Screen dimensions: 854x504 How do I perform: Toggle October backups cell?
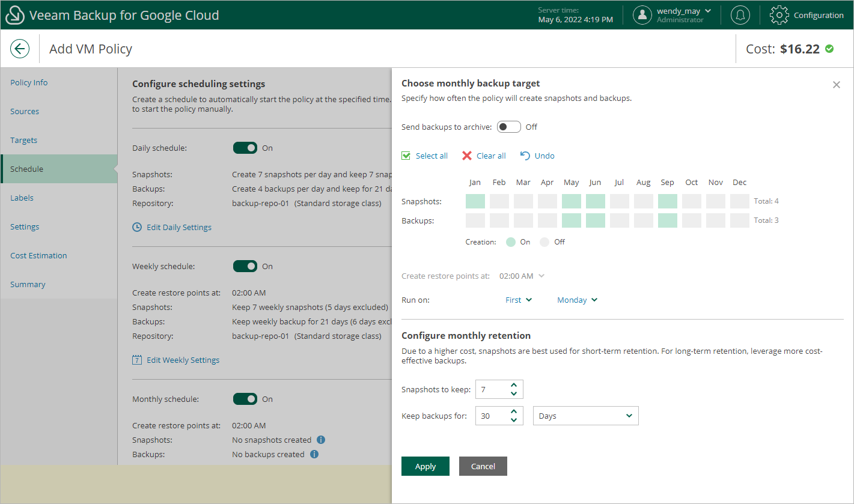692,220
